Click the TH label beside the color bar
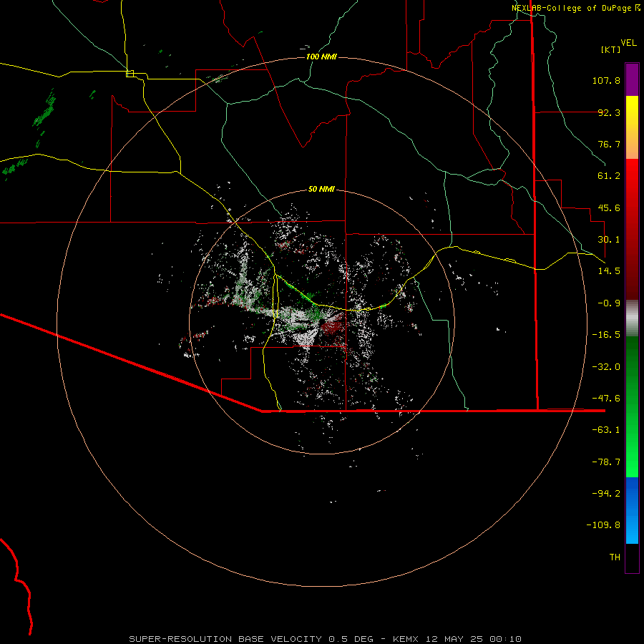Viewport: 644px width, 644px height. point(615,557)
